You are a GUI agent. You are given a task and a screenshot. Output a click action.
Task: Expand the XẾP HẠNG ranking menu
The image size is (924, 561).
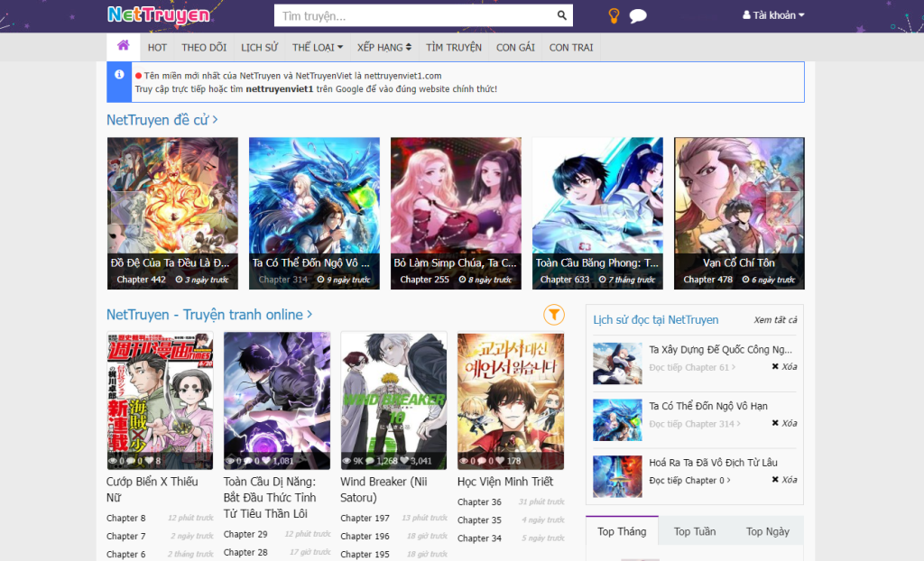coord(383,47)
